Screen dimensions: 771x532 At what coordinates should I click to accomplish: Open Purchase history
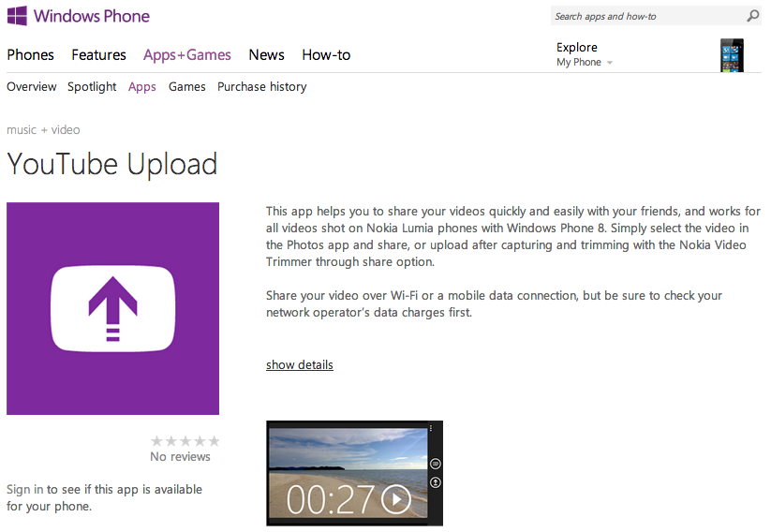(x=262, y=87)
